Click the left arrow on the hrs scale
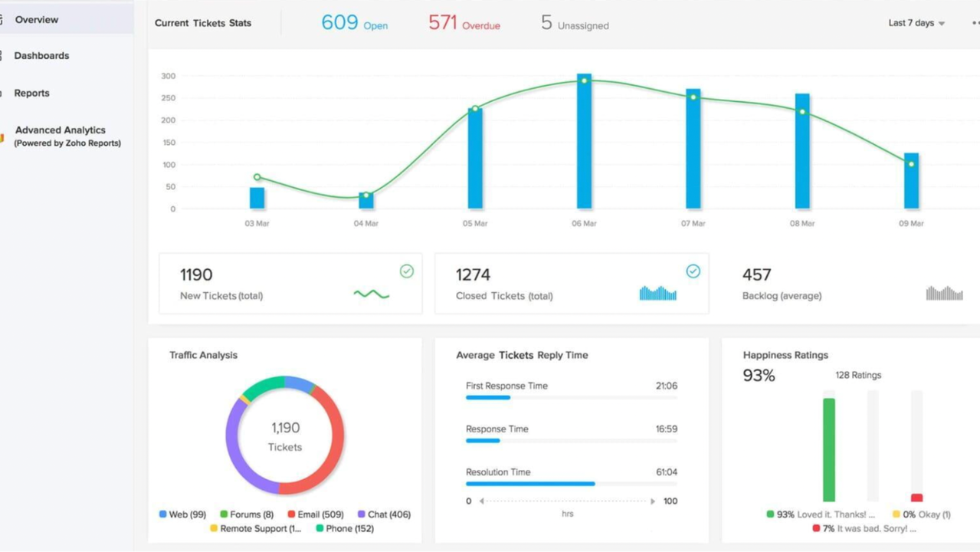This screenshot has height=552, width=980. tap(482, 501)
